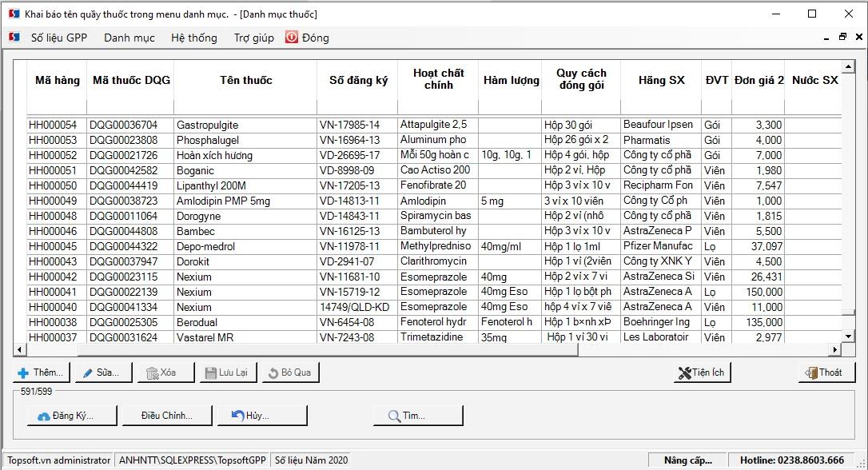Select the Depo-medrol cell
Screen dimensions: 868x470
[x=245, y=246]
